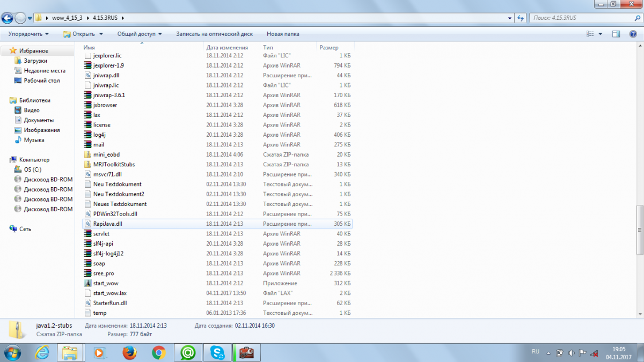The height and width of the screenshot is (362, 644).
Task: Open the Открыть dropdown arrow
Action: 100,34
